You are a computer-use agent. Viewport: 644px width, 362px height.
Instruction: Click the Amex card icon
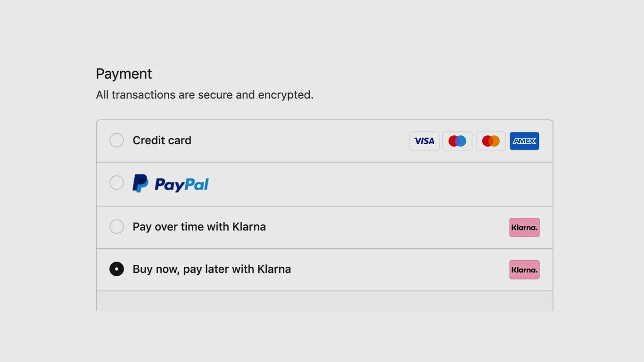pyautogui.click(x=524, y=141)
